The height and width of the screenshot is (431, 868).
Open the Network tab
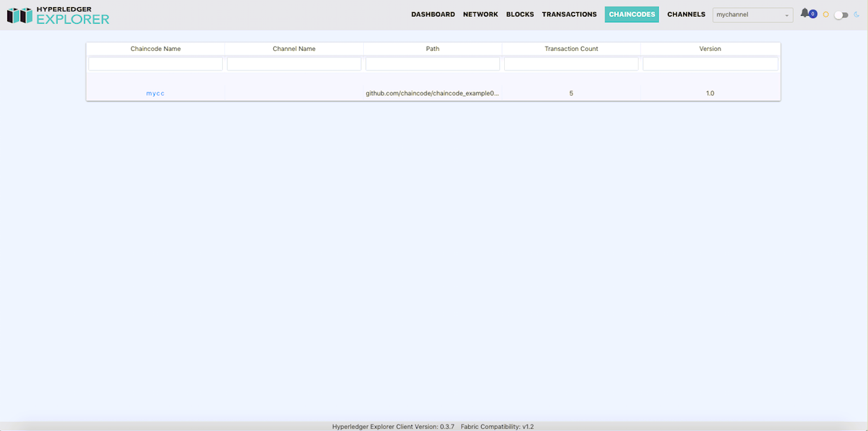tap(480, 14)
